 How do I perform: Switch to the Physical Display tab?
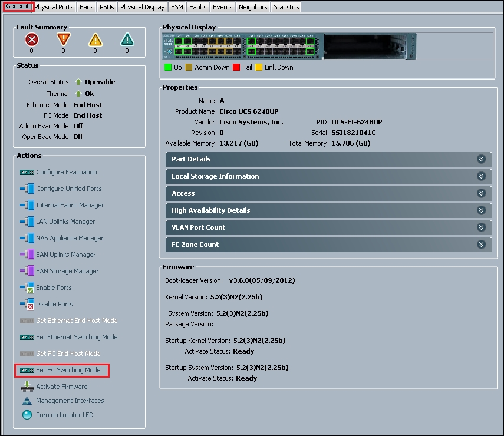coord(143,7)
